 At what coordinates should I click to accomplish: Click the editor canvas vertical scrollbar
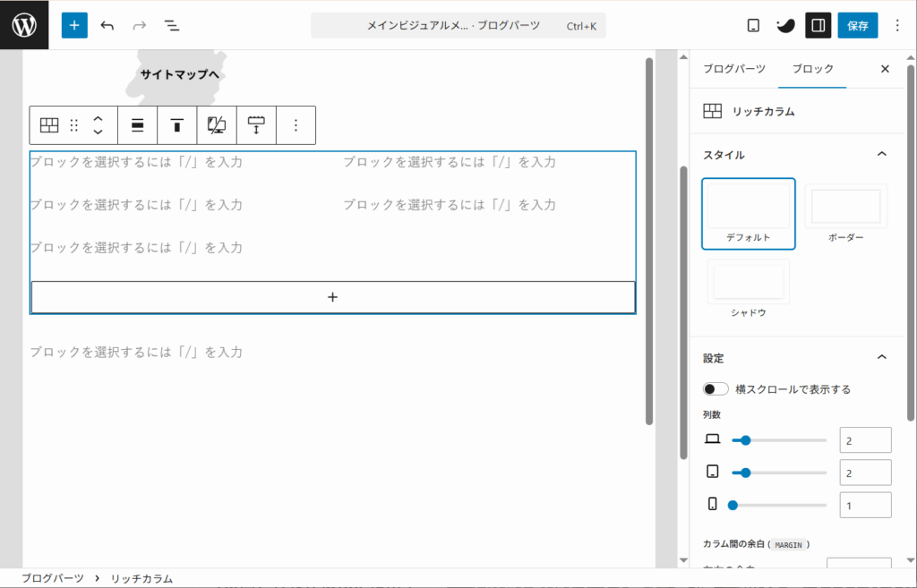click(649, 241)
